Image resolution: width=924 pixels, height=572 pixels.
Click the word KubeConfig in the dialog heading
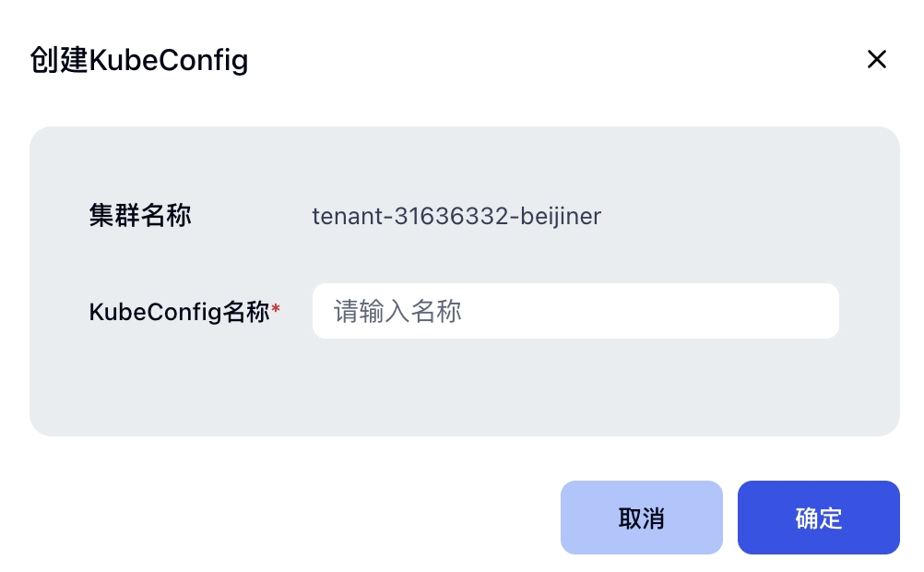pos(169,62)
